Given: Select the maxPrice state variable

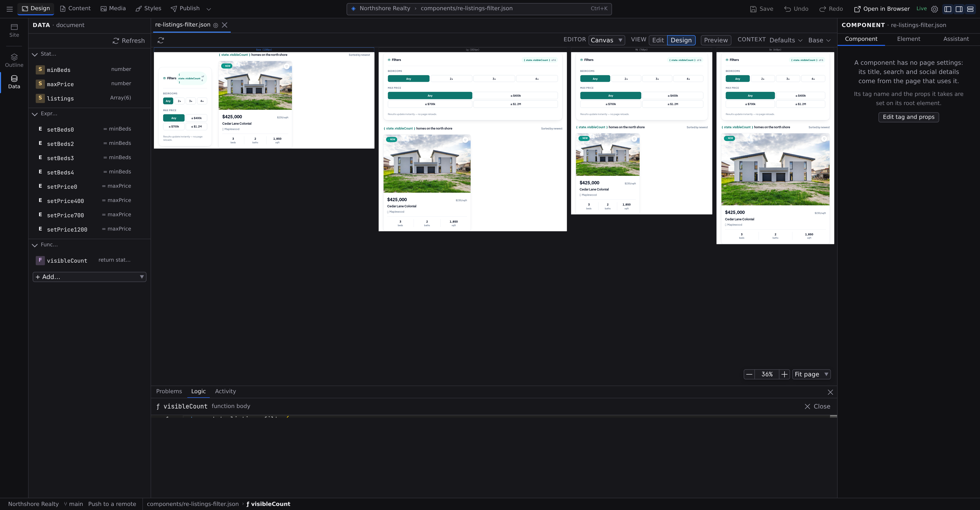Looking at the screenshot, I should point(89,84).
